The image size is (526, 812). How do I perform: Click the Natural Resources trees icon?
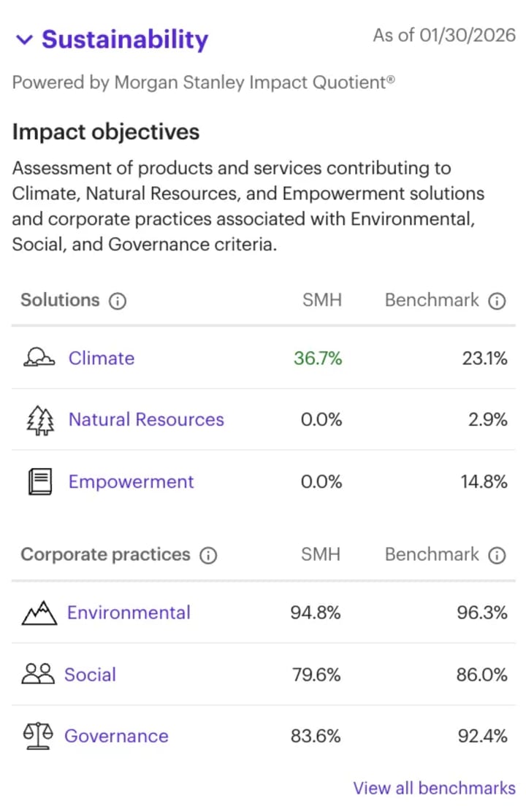click(40, 420)
